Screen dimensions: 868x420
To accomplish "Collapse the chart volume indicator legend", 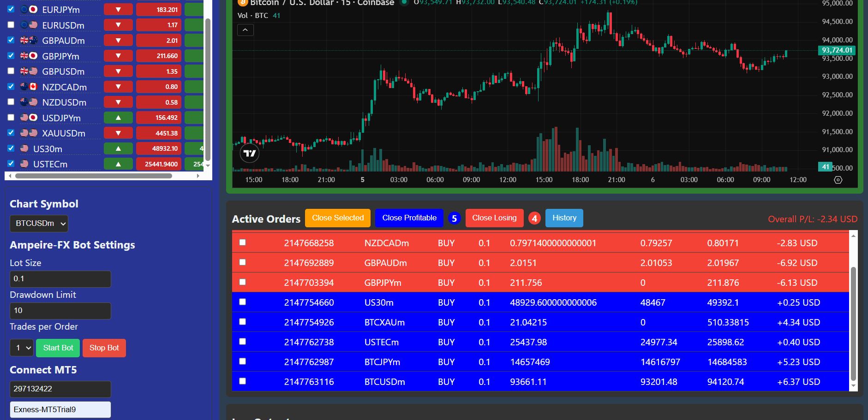I will click(245, 30).
